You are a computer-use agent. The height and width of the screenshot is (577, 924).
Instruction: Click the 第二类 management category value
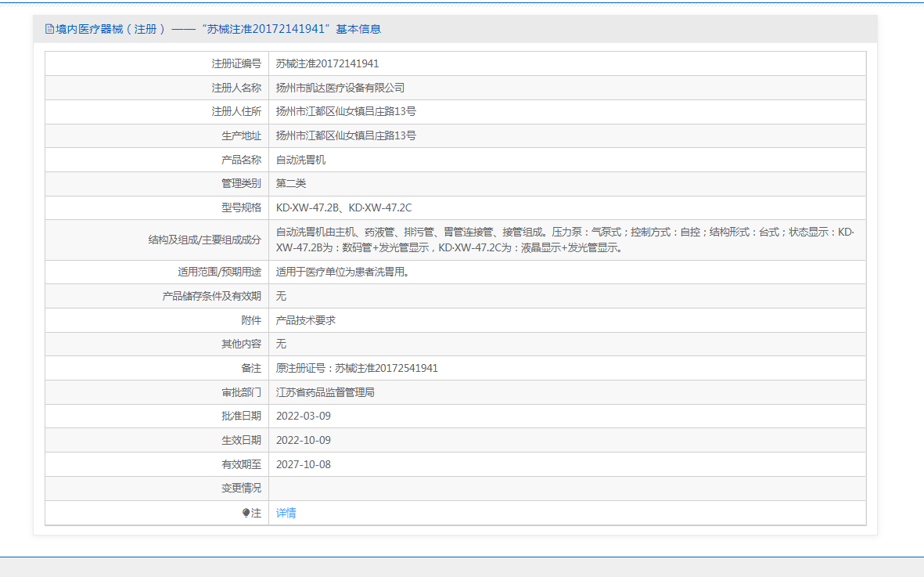click(290, 183)
